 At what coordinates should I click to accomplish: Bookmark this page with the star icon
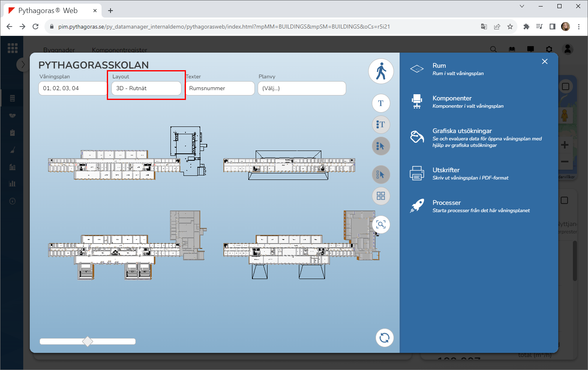(x=510, y=27)
